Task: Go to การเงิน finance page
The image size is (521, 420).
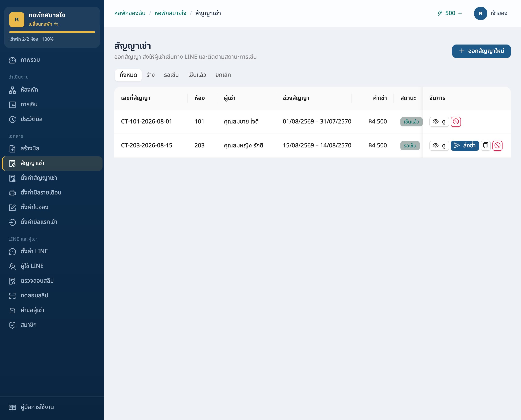Action: [52, 105]
